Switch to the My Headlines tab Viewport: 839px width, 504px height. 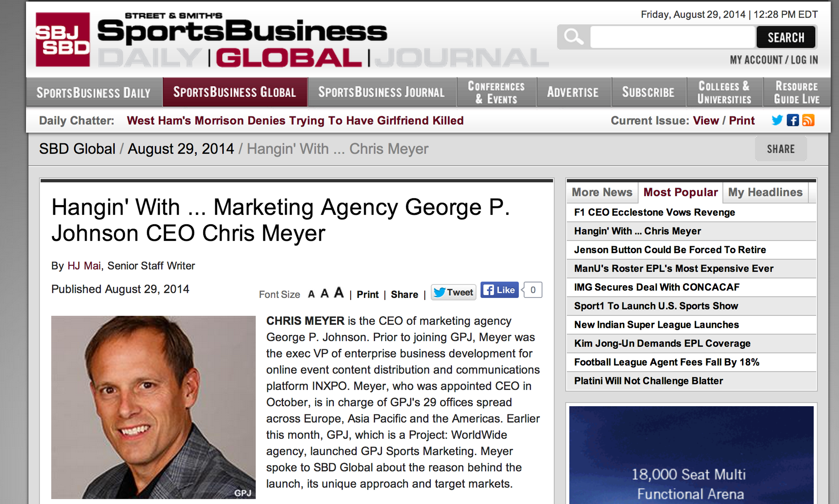765,192
